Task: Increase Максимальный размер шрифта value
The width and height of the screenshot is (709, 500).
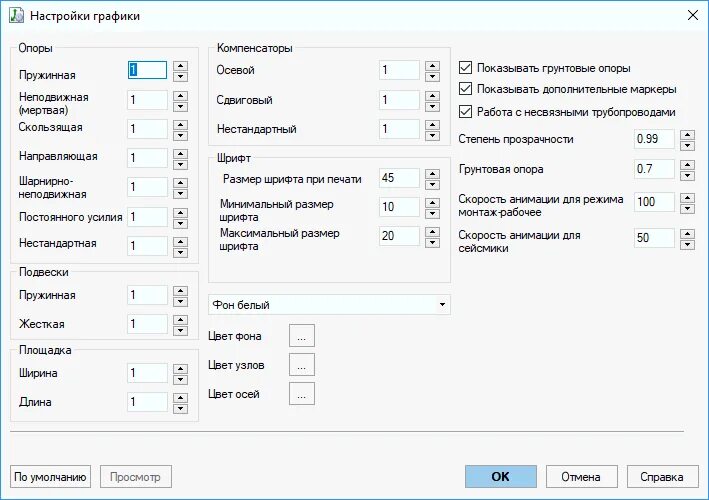Action: click(432, 231)
